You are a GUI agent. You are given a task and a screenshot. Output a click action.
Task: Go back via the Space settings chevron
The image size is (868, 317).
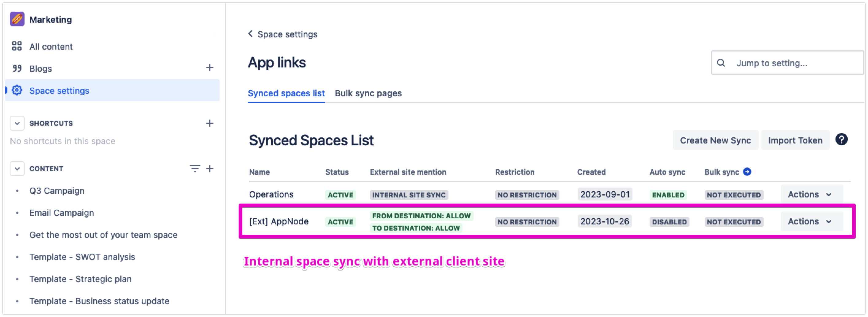point(250,34)
